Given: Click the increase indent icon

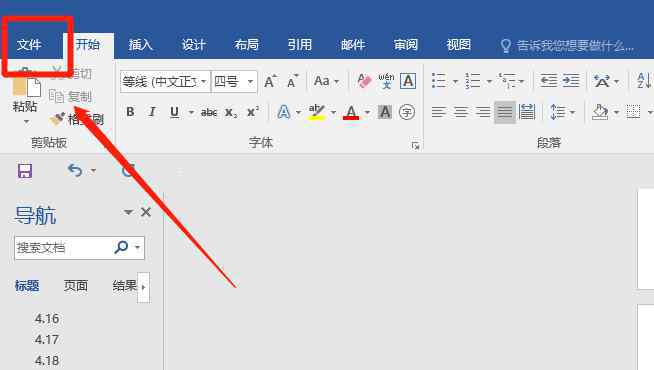Looking at the screenshot, I should pos(571,80).
